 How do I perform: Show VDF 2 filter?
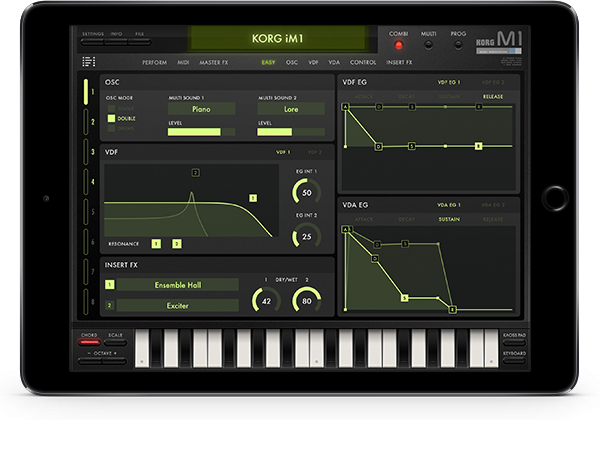click(x=315, y=152)
